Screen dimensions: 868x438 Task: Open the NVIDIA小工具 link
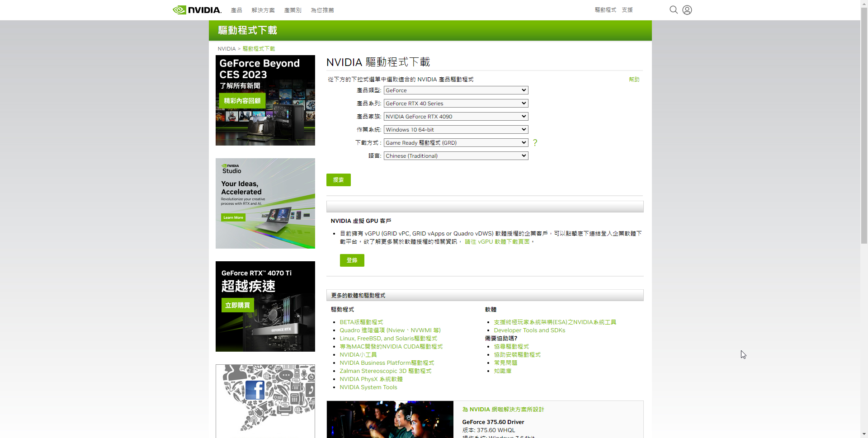[x=358, y=355]
